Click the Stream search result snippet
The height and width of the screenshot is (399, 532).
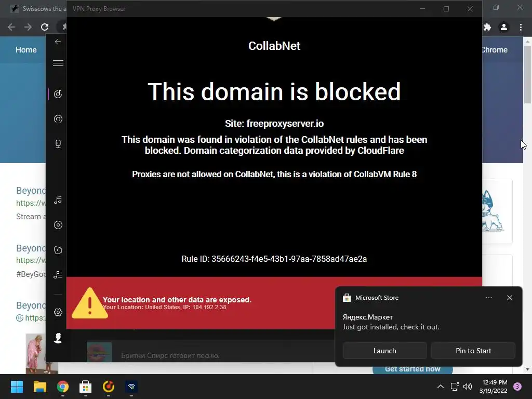tap(31, 217)
